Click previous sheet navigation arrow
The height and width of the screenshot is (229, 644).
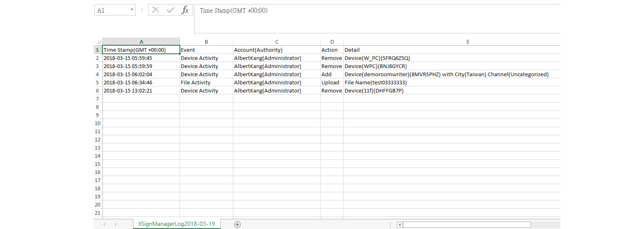tap(104, 224)
